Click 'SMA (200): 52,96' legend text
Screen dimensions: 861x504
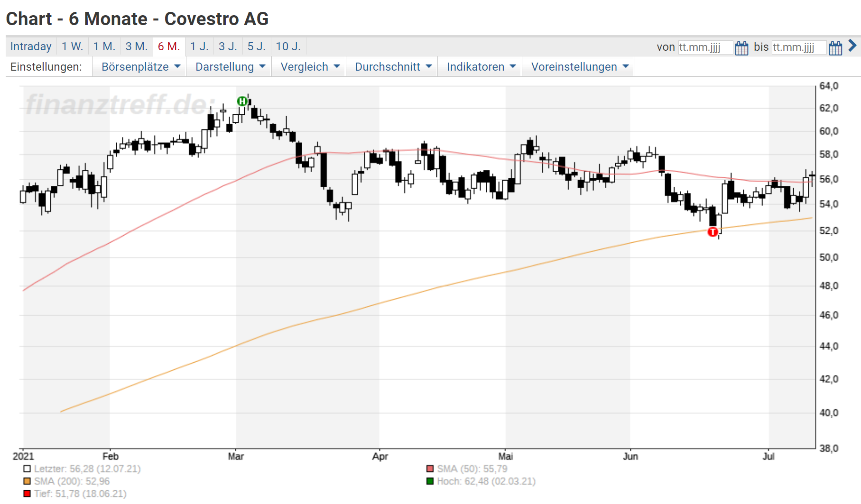pyautogui.click(x=72, y=481)
